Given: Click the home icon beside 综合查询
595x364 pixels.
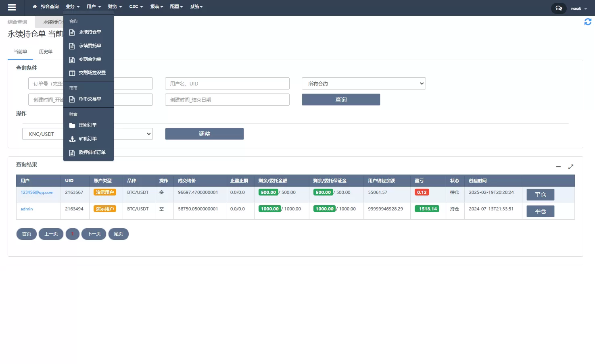Looking at the screenshot, I should (x=35, y=6).
